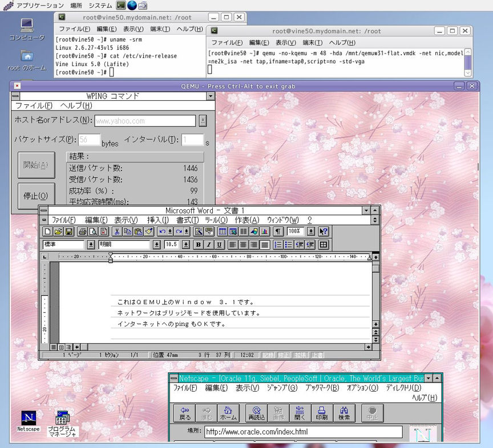Click the Borders icon in Word format bar
Viewport: 493px width, 448px height.
click(323, 245)
